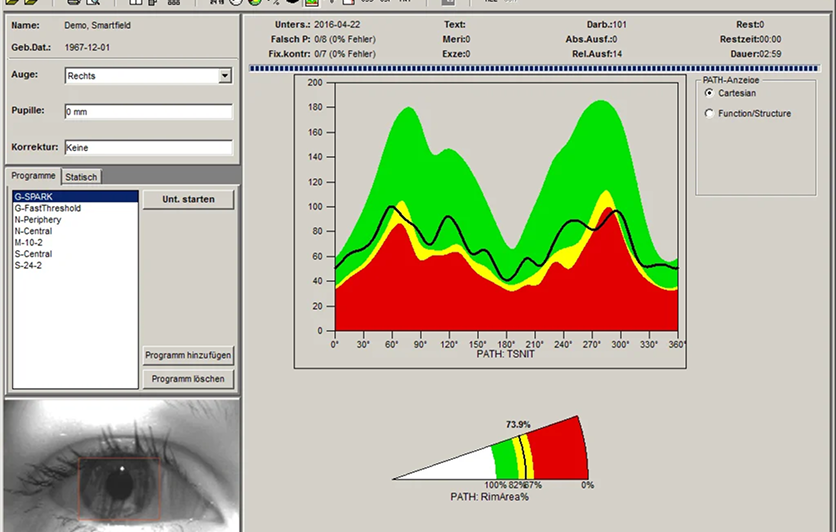Select the N-Periphery program
Image resolution: width=836 pixels, height=532 pixels.
coord(75,220)
